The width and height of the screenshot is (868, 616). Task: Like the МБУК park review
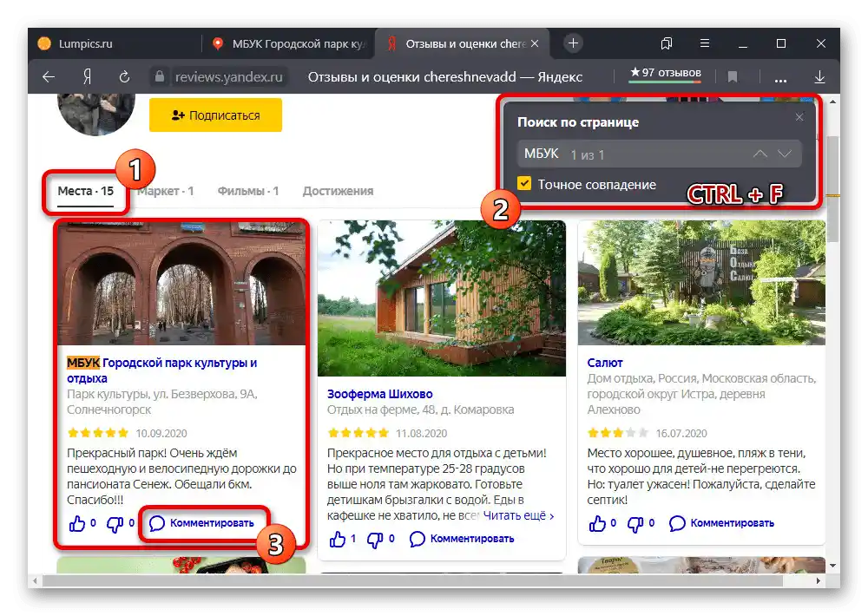point(77,523)
